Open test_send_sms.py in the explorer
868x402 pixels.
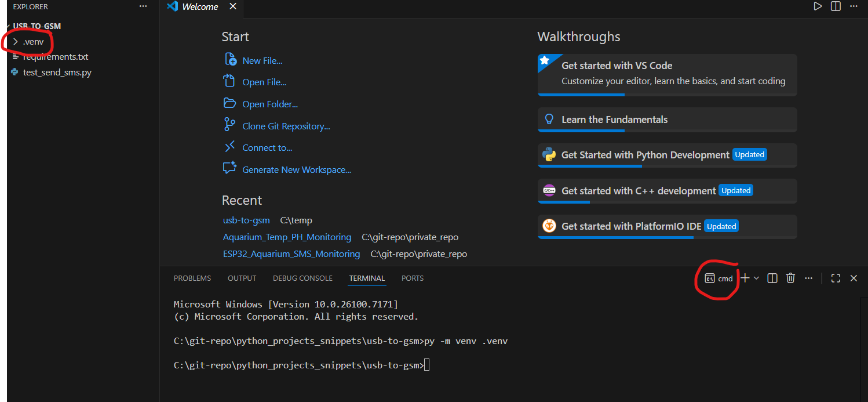pos(57,73)
